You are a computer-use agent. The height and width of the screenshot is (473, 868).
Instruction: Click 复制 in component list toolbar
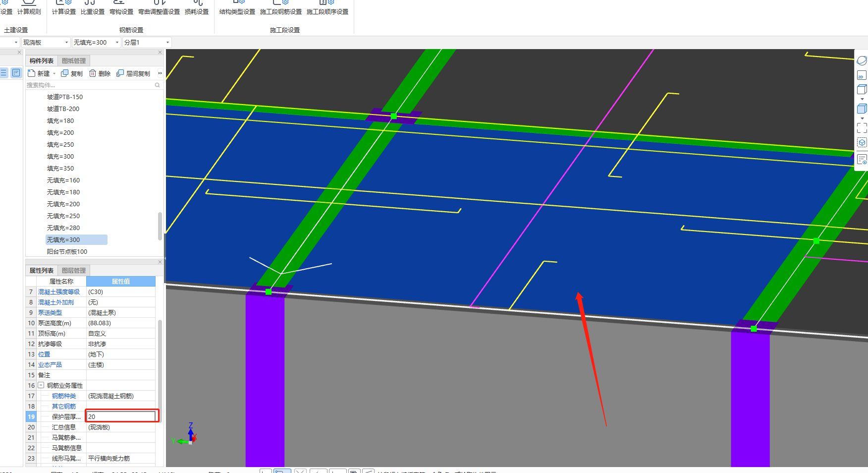click(72, 73)
